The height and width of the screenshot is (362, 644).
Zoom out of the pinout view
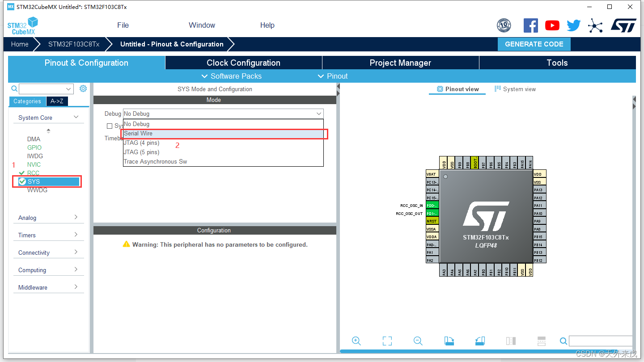click(x=418, y=341)
